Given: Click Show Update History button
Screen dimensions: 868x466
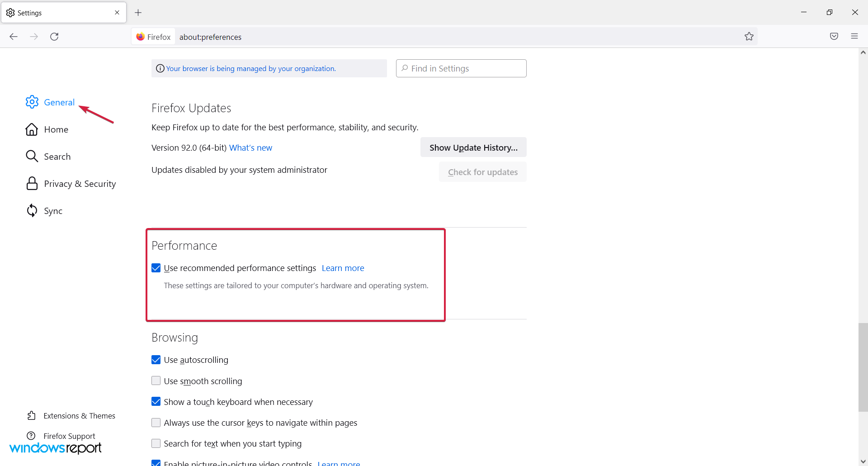Looking at the screenshot, I should 473,147.
